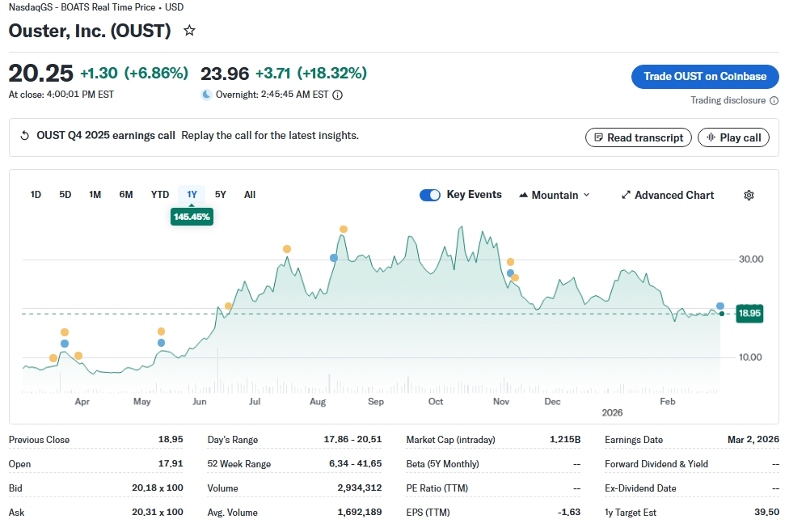Screen dimensions: 789x532
Task: Click the 1y Target Est value 39.50
Action: (x=766, y=513)
